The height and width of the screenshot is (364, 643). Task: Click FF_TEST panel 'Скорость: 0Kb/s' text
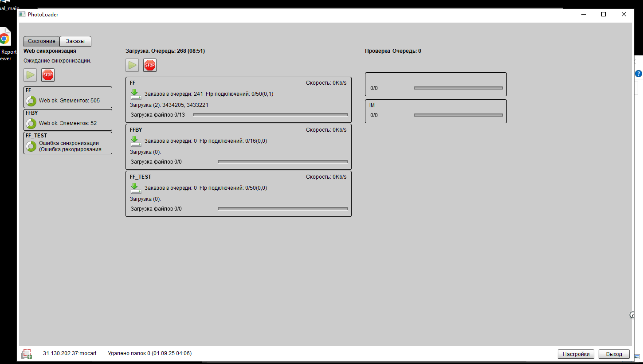pyautogui.click(x=326, y=177)
